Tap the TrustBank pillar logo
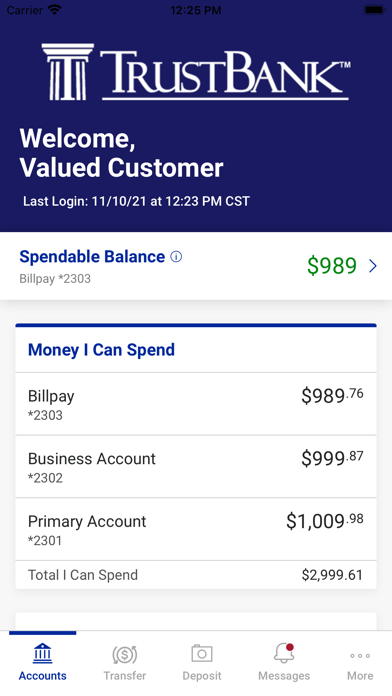This screenshot has height=696, width=392. pos(68,71)
